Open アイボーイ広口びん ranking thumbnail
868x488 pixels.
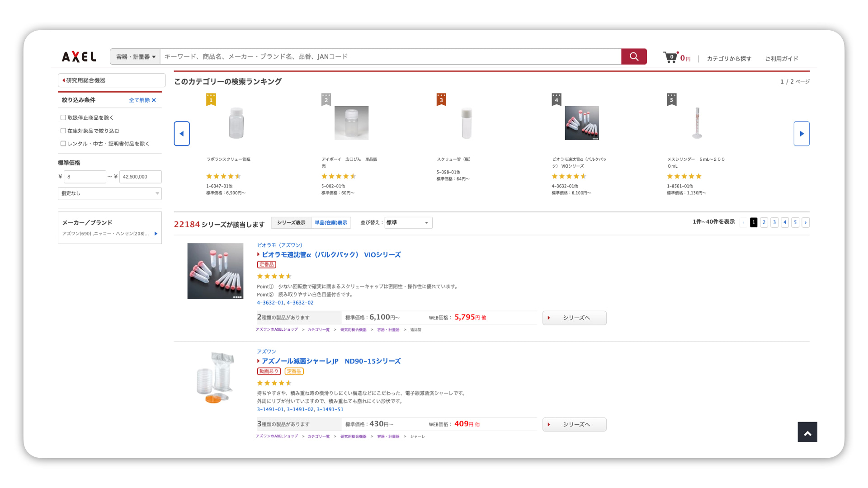351,123
